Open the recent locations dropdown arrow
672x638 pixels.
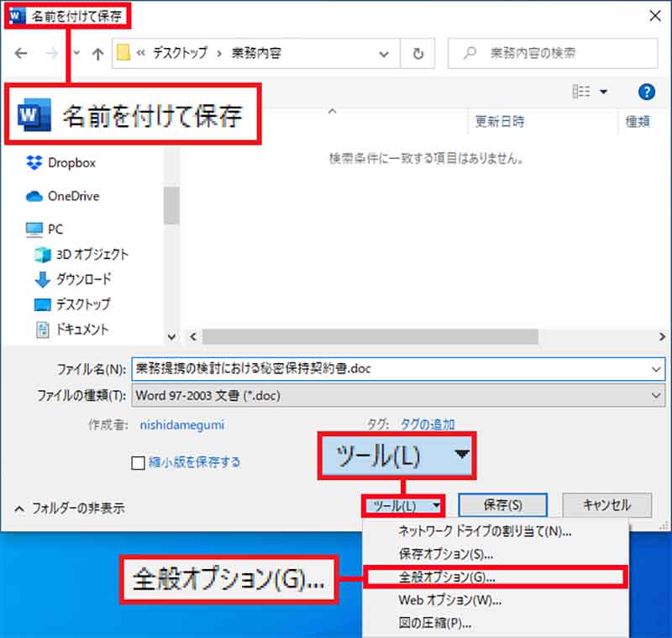coord(76,53)
